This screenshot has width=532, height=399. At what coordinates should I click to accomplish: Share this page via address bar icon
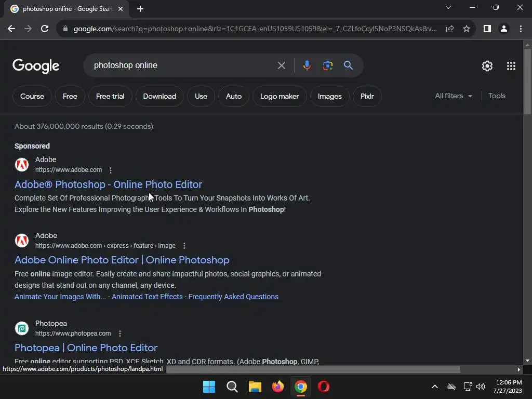pos(450,29)
